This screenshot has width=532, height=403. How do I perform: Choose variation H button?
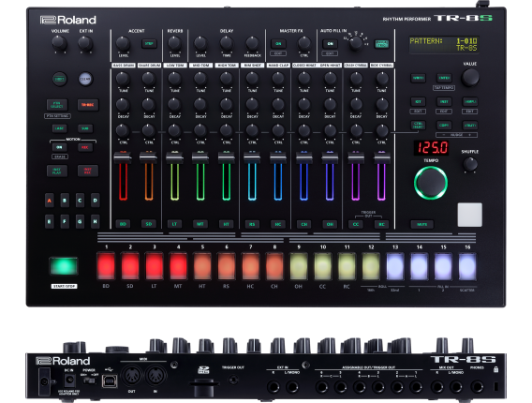pyautogui.click(x=96, y=222)
